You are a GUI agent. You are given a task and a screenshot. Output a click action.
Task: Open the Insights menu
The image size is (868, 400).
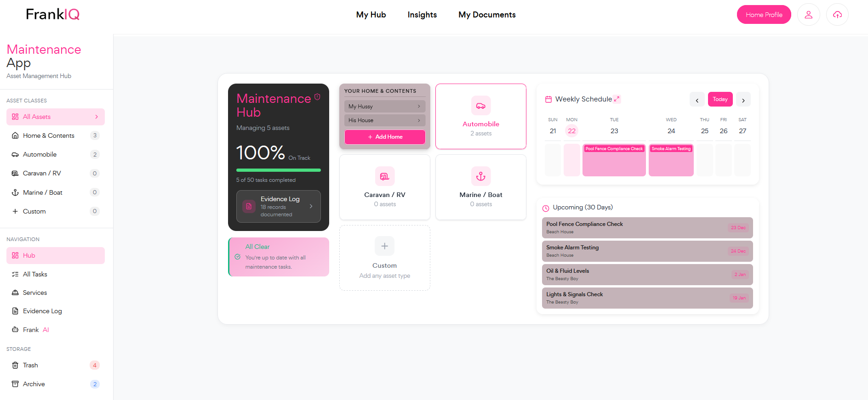pyautogui.click(x=422, y=15)
